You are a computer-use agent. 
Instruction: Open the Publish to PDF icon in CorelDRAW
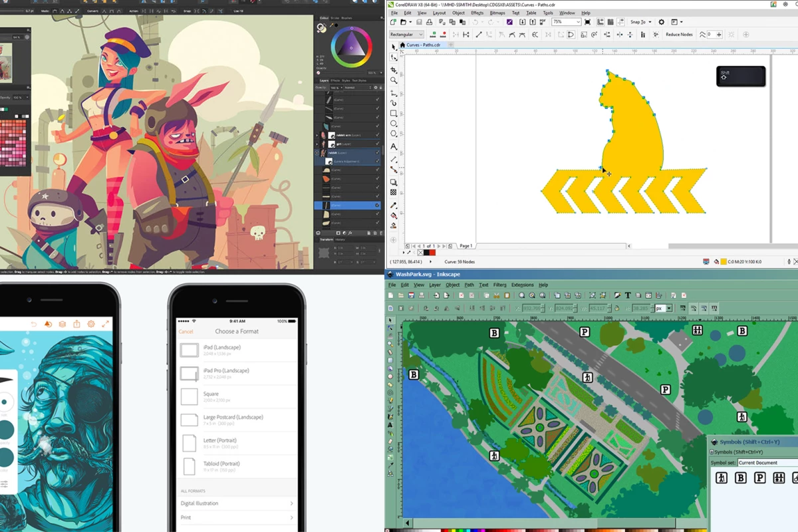[541, 22]
